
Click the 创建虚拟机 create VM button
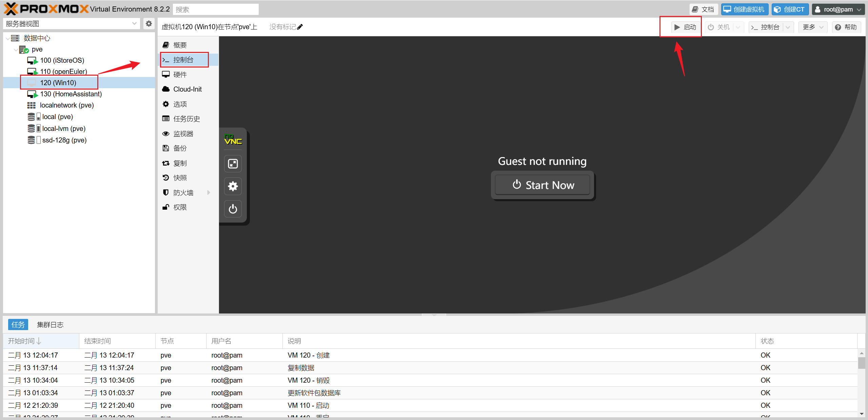point(744,9)
